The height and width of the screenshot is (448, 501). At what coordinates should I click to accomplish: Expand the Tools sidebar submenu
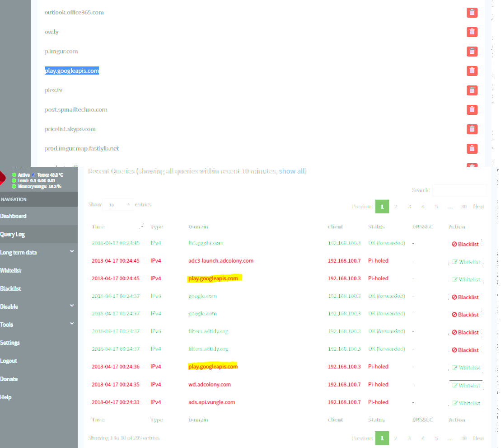[x=37, y=325]
